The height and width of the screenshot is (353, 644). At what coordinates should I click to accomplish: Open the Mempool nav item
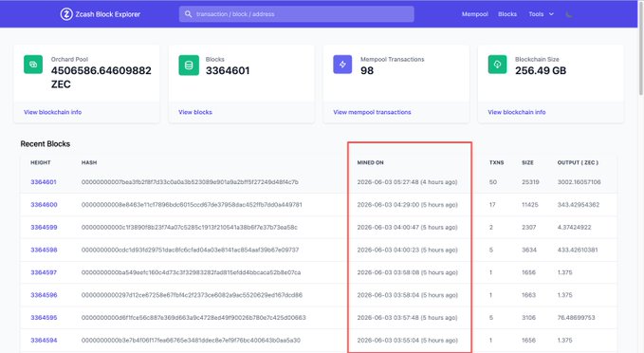(475, 14)
